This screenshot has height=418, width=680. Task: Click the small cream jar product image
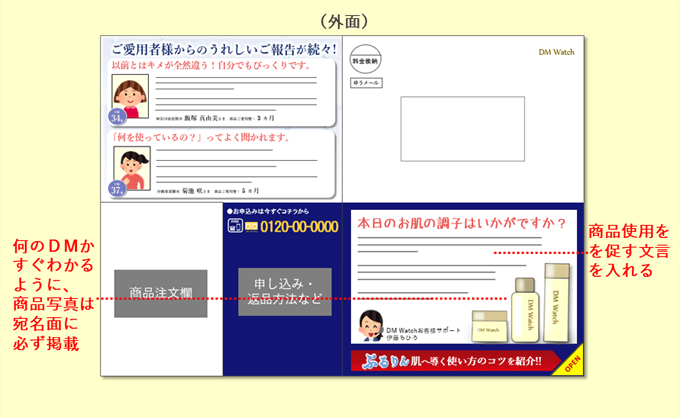point(488,326)
